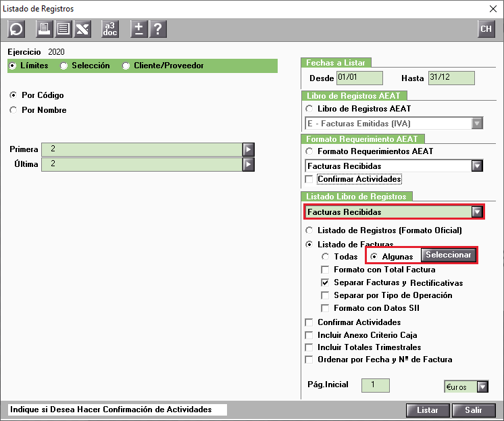Click the Ejercicio value 2020
This screenshot has width=504, height=421.
tap(56, 52)
